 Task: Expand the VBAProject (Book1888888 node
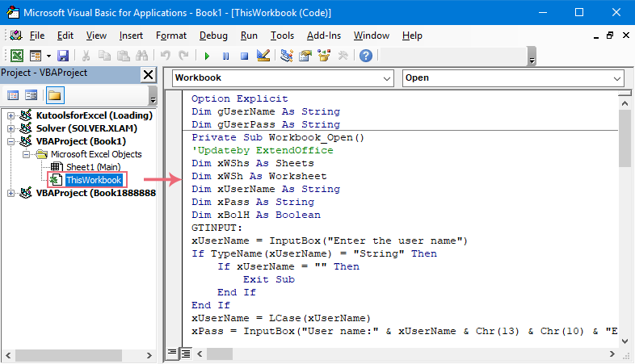pos(11,194)
